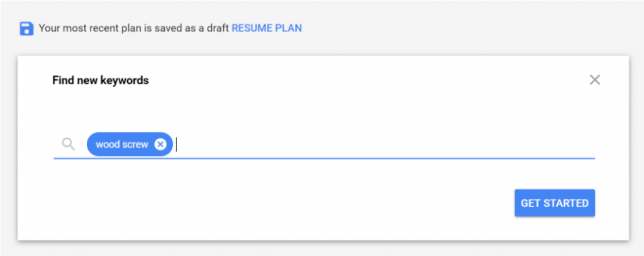This screenshot has width=644, height=256.
Task: Click the word keywords in the card title
Action: tap(125, 80)
